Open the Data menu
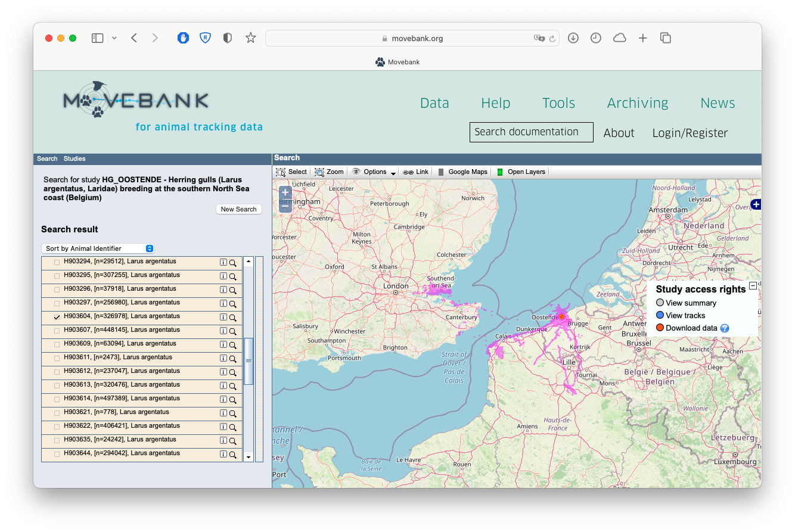Screen dimensions: 795x532 tap(434, 103)
